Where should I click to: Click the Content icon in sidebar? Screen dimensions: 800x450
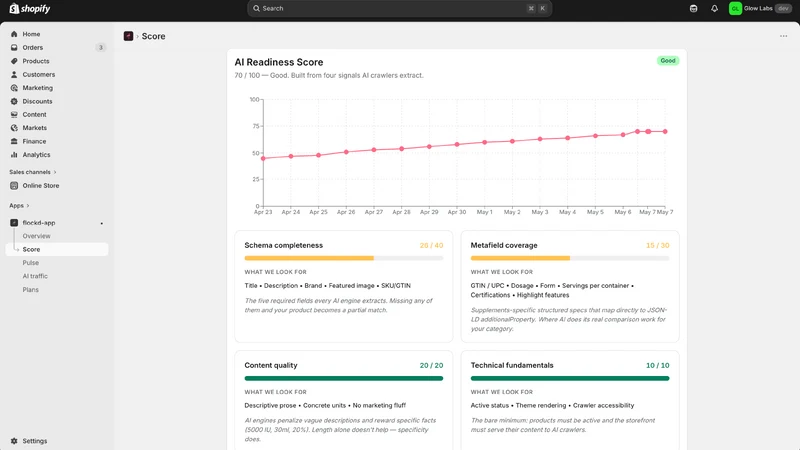[14, 114]
